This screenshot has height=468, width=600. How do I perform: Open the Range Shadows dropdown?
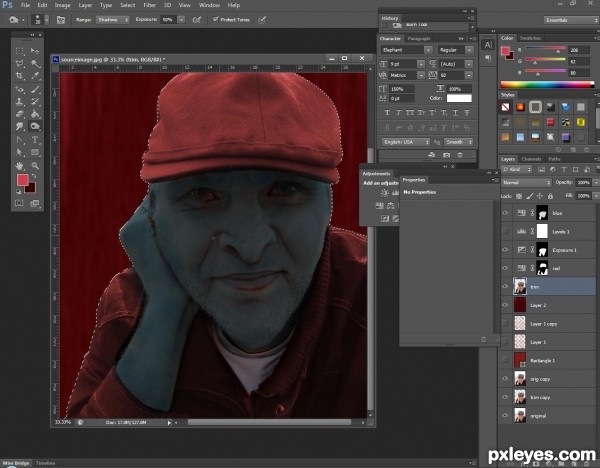coord(112,20)
